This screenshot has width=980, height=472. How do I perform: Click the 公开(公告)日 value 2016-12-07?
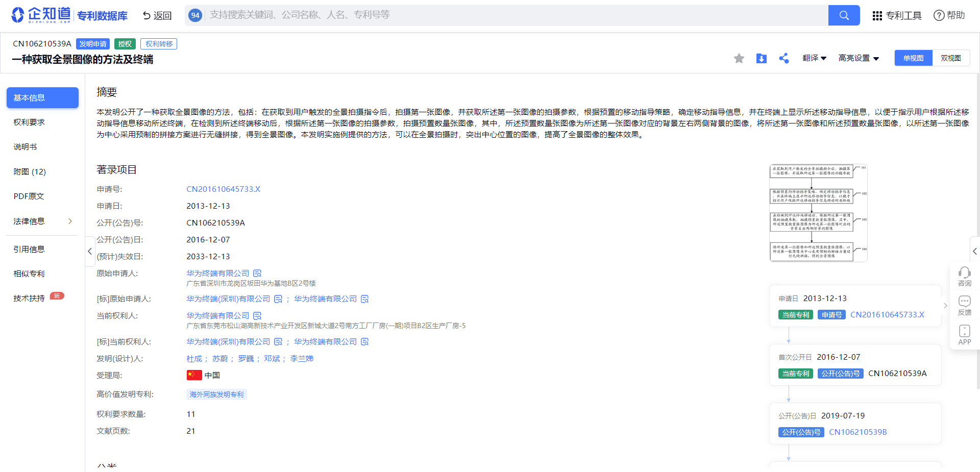click(x=208, y=240)
